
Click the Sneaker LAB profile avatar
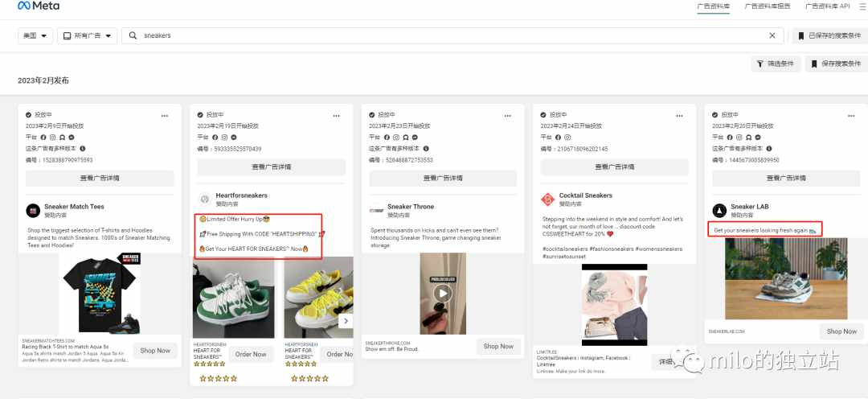coord(719,211)
